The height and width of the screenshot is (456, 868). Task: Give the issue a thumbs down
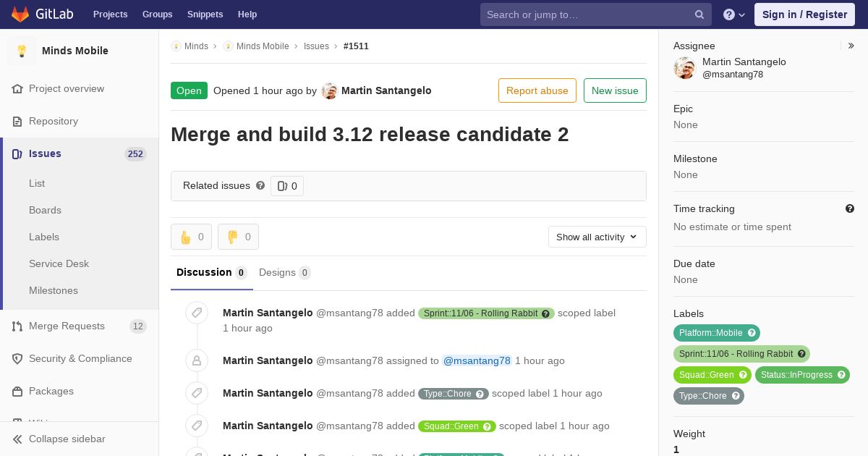pyautogui.click(x=238, y=237)
